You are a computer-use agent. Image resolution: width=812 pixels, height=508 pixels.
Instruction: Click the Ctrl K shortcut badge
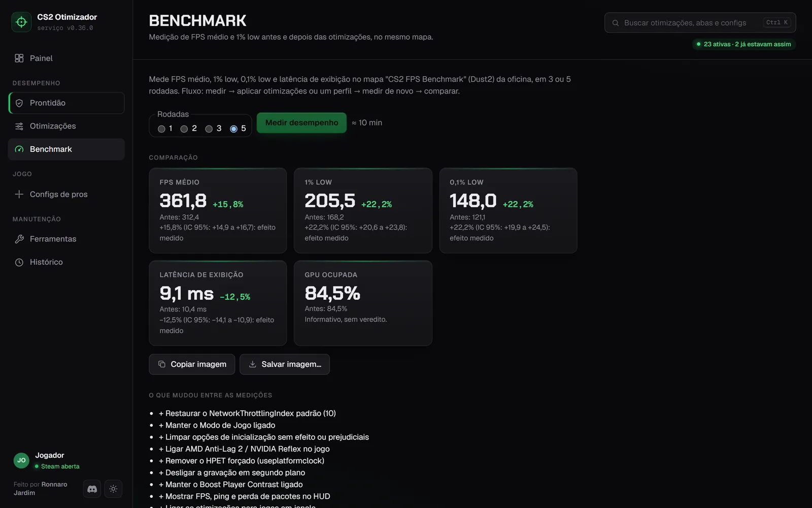(777, 23)
